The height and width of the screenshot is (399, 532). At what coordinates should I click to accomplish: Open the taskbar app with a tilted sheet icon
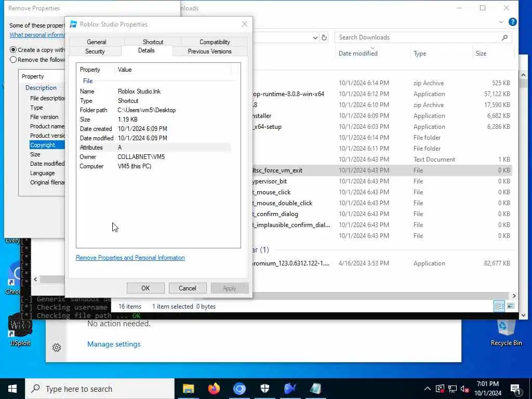pyautogui.click(x=315, y=389)
